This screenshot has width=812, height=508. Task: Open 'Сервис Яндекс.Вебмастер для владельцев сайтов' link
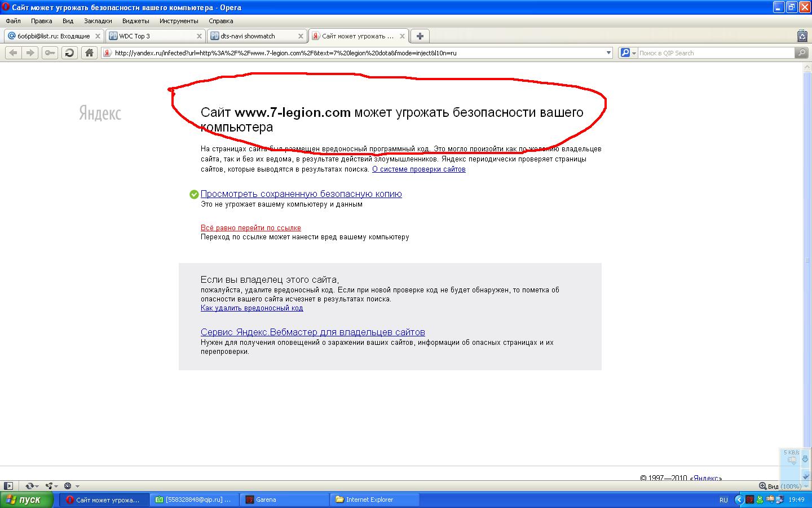pos(313,332)
